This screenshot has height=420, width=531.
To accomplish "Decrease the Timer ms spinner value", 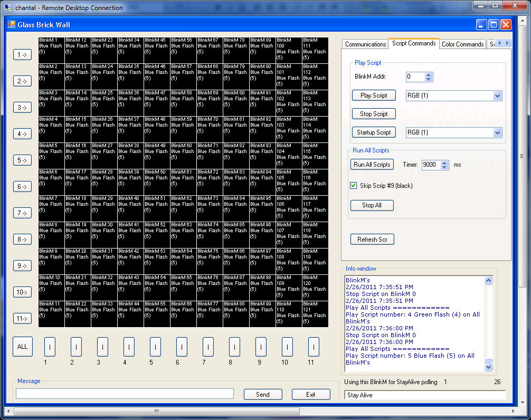I will 444,167.
